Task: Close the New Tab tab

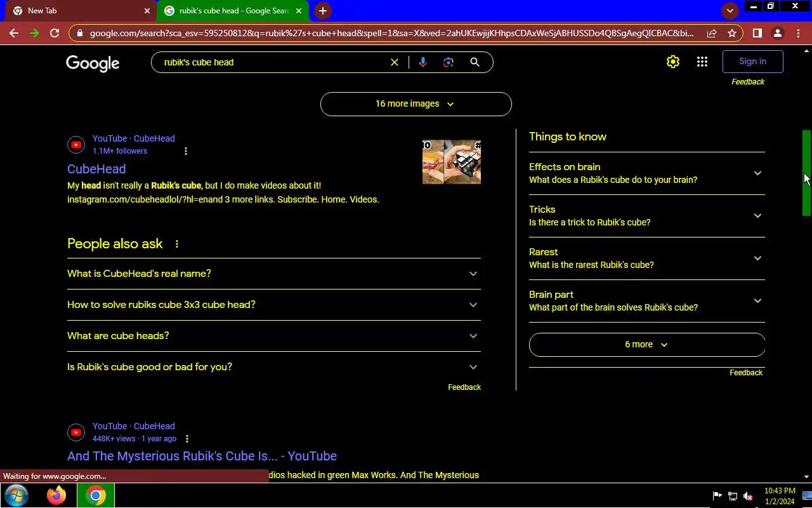Action: click(147, 11)
